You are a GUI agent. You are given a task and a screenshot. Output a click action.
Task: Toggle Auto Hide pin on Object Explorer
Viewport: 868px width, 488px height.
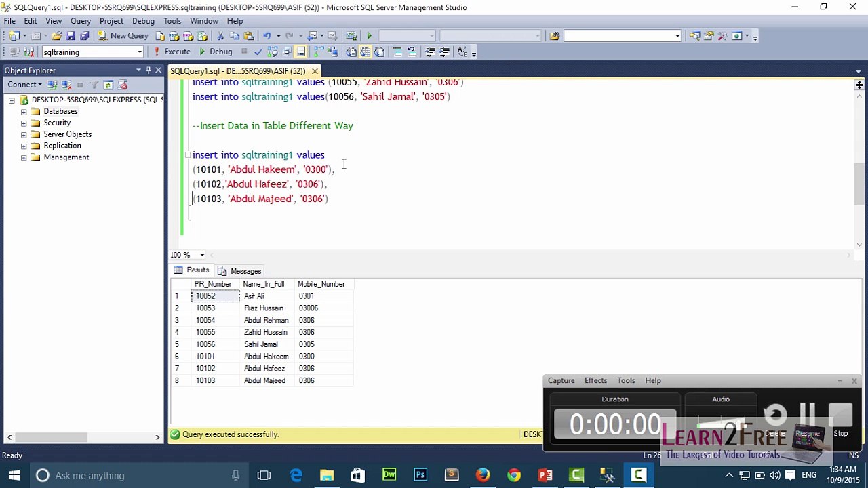[x=149, y=70]
